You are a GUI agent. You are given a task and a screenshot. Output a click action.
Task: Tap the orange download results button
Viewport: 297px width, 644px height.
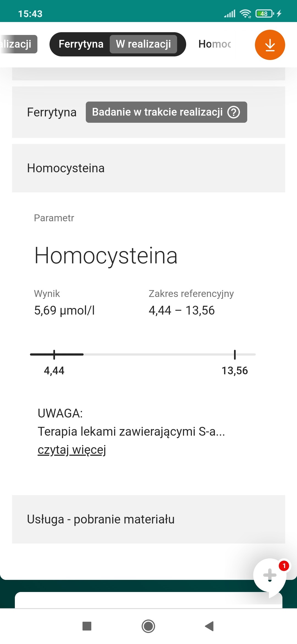click(270, 45)
